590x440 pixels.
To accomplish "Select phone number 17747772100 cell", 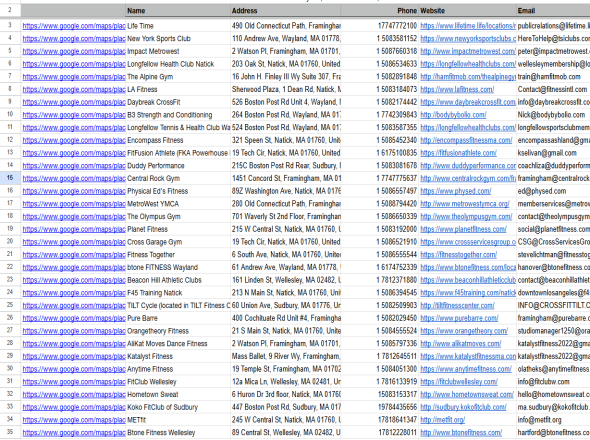I will coord(380,26).
